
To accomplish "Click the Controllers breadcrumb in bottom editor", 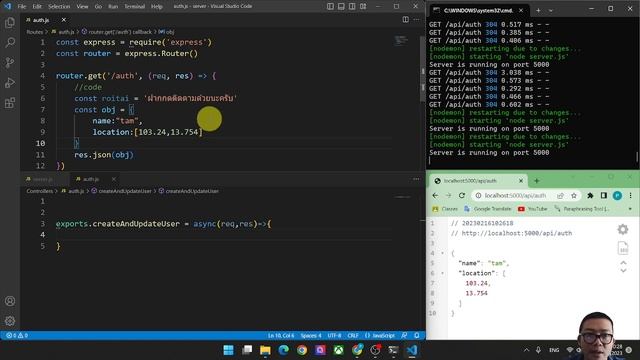I will 40,191.
